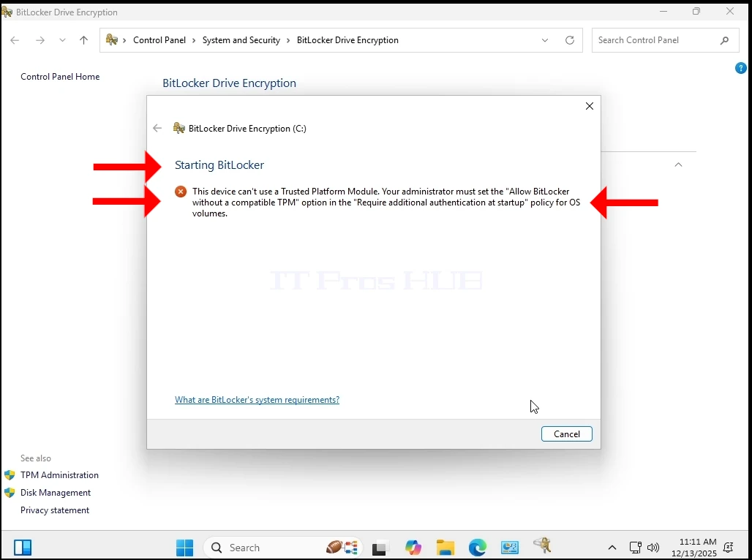The image size is (752, 560).
Task: Close the BitLocker Drive Encryption (C:) dialog
Action: point(590,106)
